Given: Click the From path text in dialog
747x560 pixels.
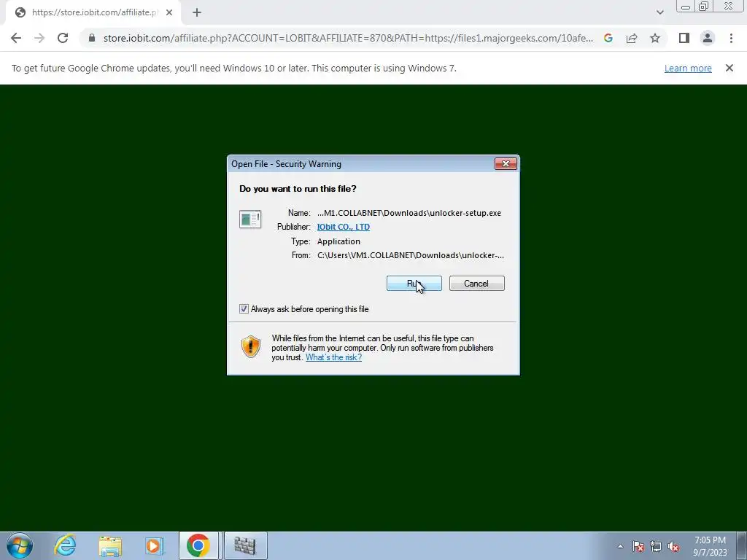Looking at the screenshot, I should point(411,255).
